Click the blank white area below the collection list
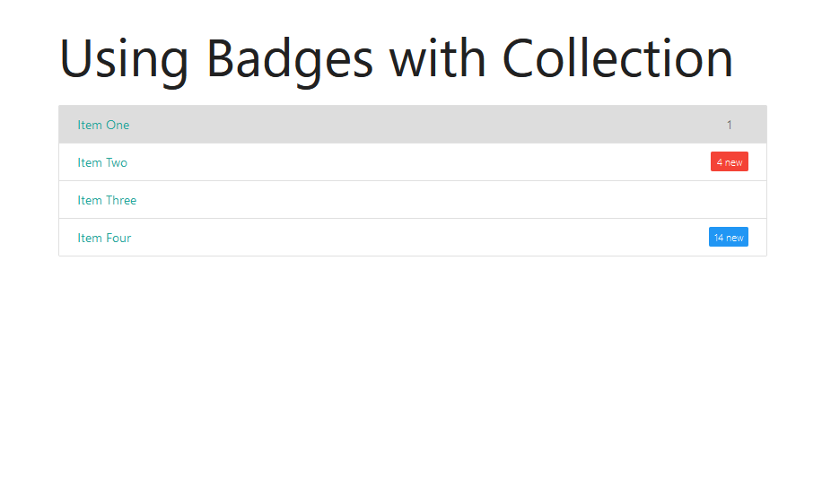822x504 pixels. click(413, 377)
